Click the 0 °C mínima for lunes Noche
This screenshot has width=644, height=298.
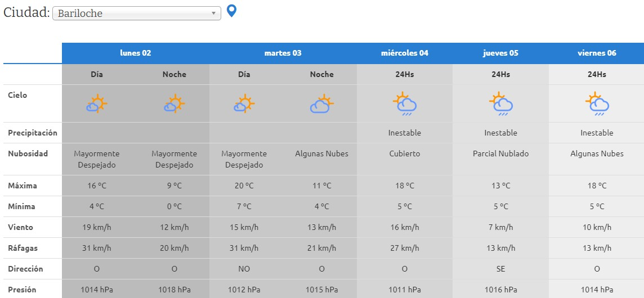coord(175,206)
